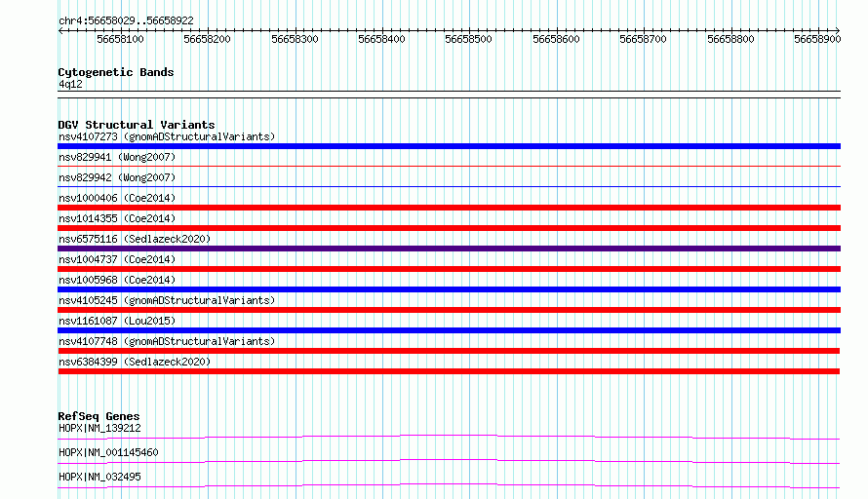The height and width of the screenshot is (499, 868).
Task: Click red bar for nsv1000406
Action: 449,208
